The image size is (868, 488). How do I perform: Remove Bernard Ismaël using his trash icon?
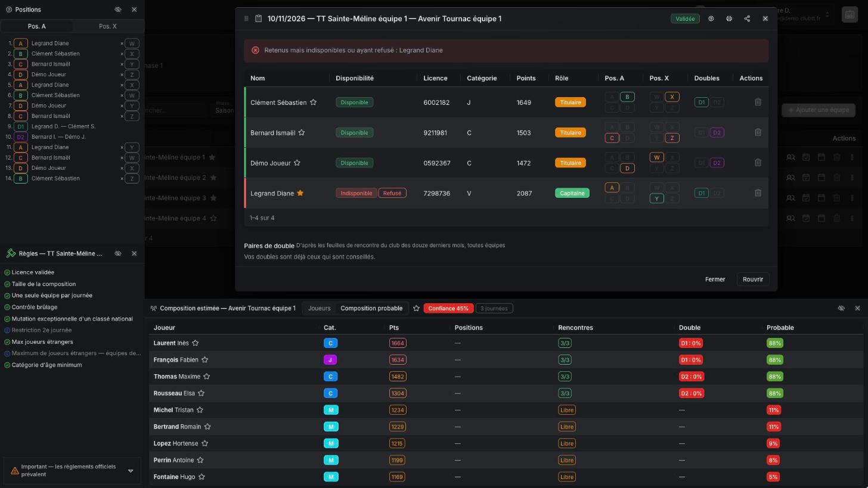pyautogui.click(x=758, y=132)
